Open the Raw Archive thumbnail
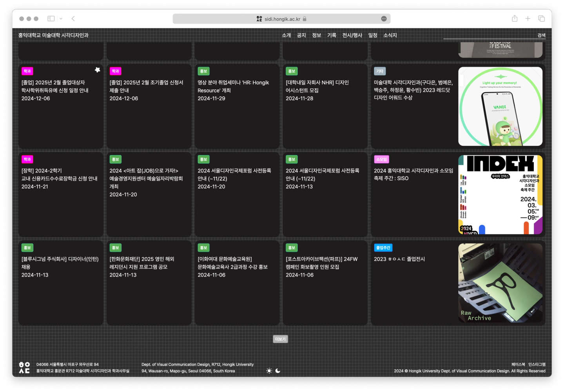564x392 pixels. pyautogui.click(x=501, y=283)
